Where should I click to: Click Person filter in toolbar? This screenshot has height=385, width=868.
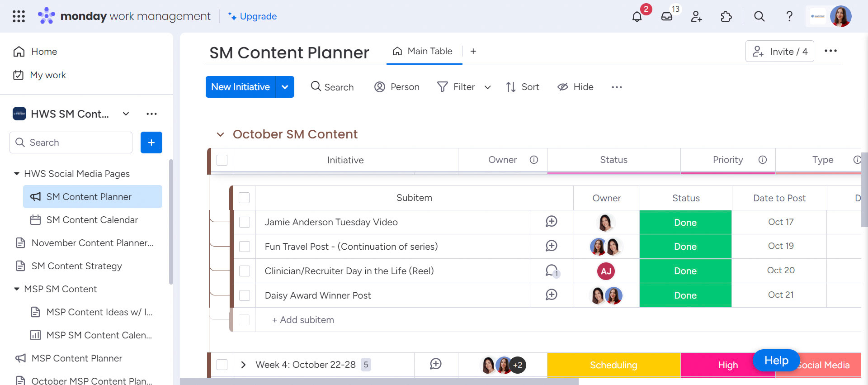(x=397, y=87)
